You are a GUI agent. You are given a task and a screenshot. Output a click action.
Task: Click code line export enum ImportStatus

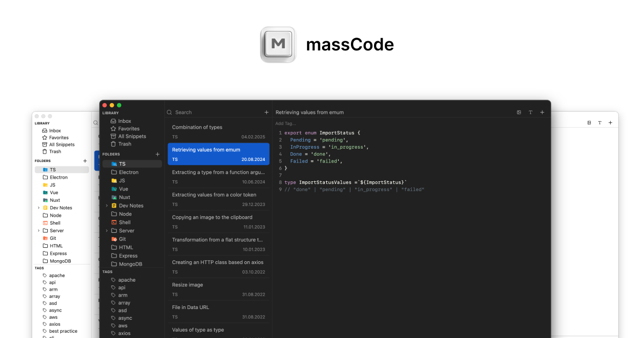tap(322, 133)
